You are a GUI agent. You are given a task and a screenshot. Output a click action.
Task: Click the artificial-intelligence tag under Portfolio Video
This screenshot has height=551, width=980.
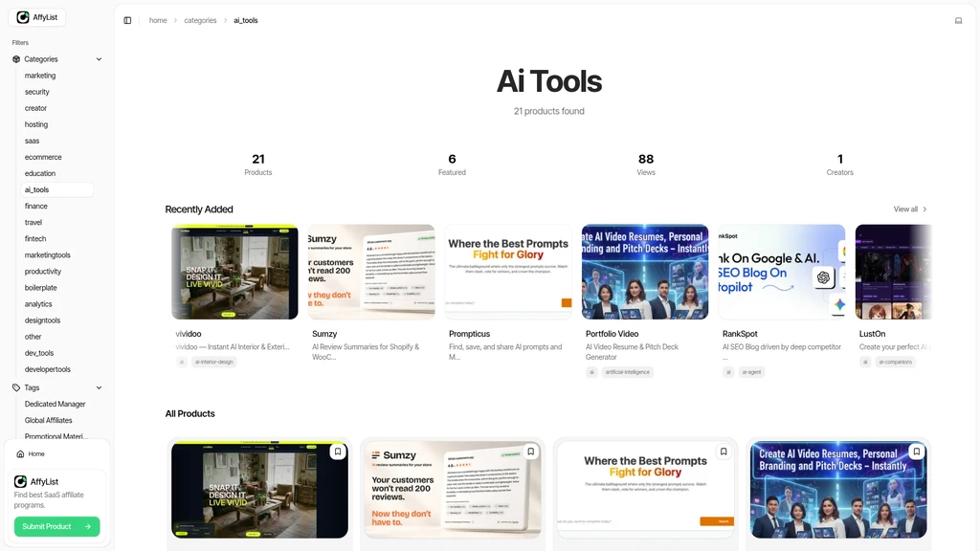(x=628, y=372)
